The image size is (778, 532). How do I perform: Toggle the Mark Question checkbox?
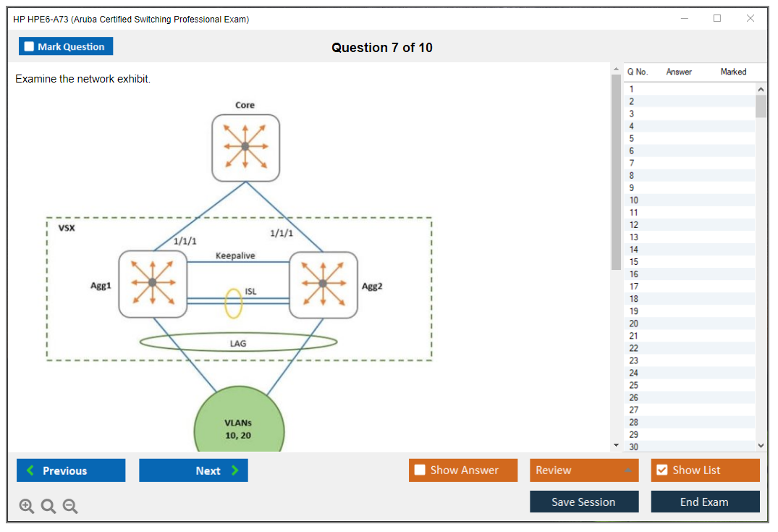(x=30, y=46)
